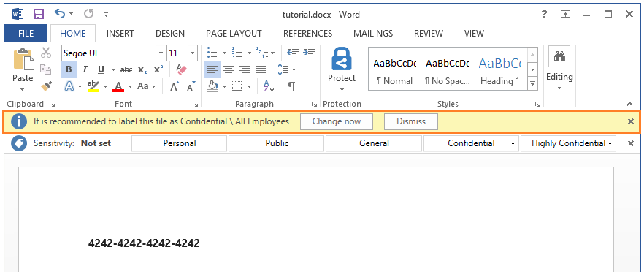Apply yellow text highlight color
Image resolution: width=644 pixels, height=277 pixels.
(x=93, y=86)
